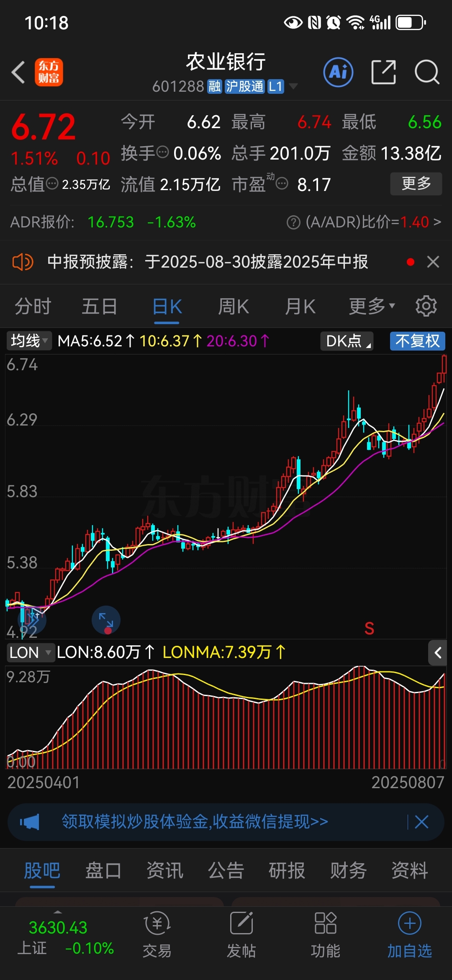The height and width of the screenshot is (980, 452).
Task: Open the 研报 tab
Action: [287, 871]
